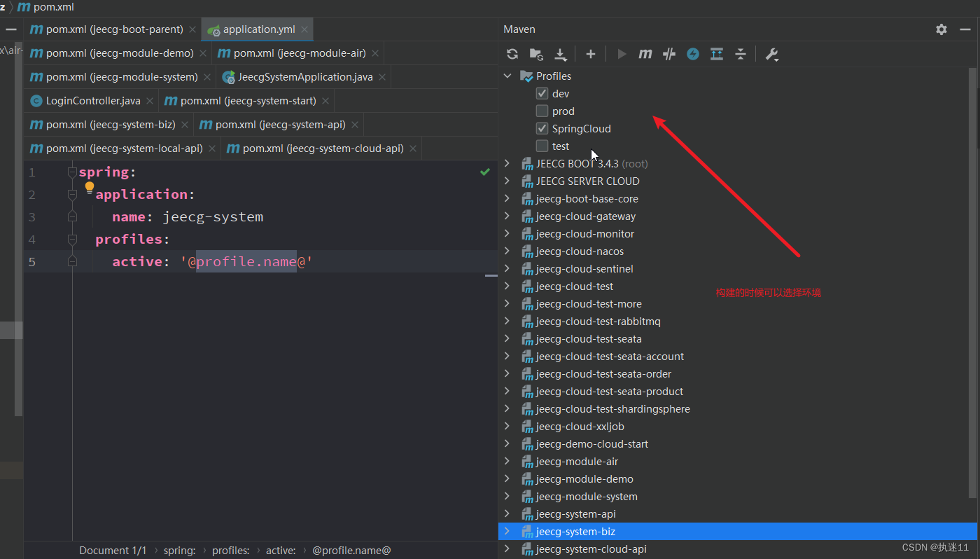This screenshot has width=980, height=559.
Task: Expand jeecg-module-system module
Action: click(507, 496)
